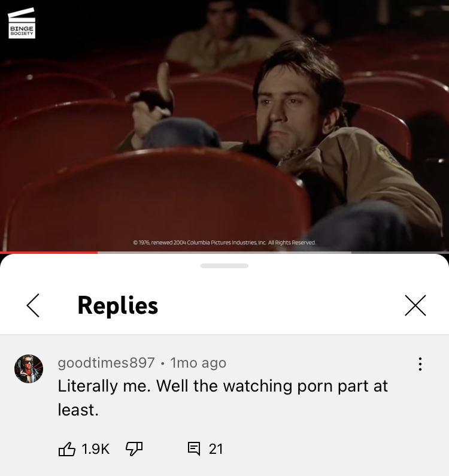Screen dimensions: 449x476
Task: Tap the grey drag handle above Replies
Action: (x=224, y=266)
